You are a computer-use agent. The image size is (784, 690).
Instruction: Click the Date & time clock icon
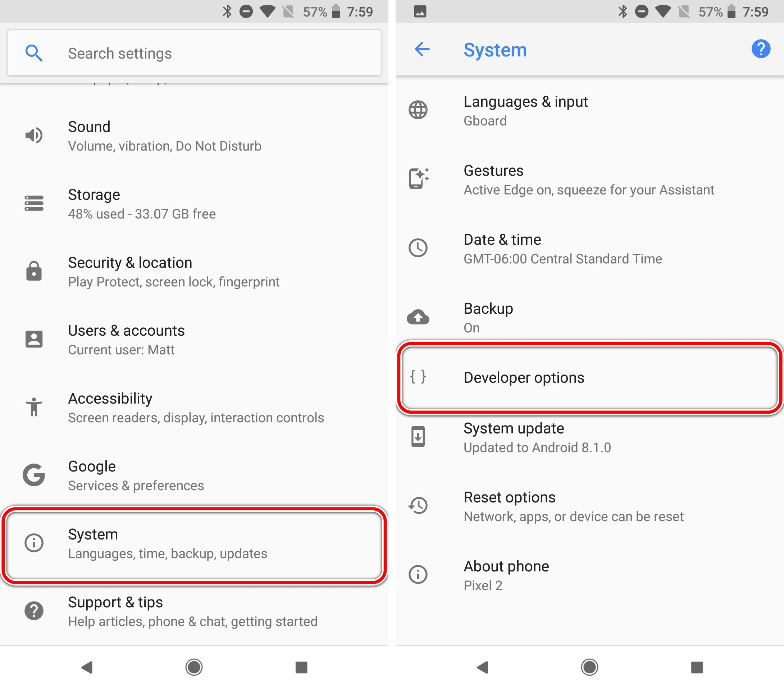pos(422,247)
